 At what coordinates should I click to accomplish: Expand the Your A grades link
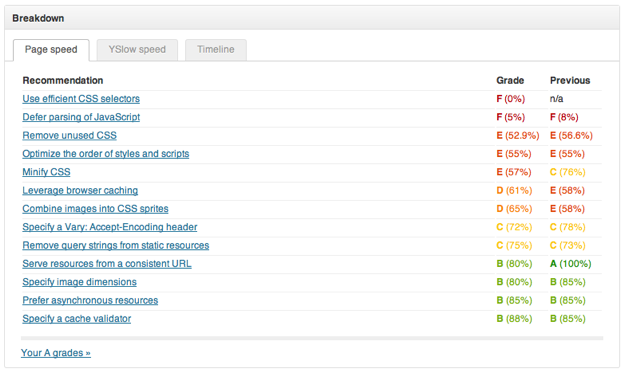(x=56, y=353)
